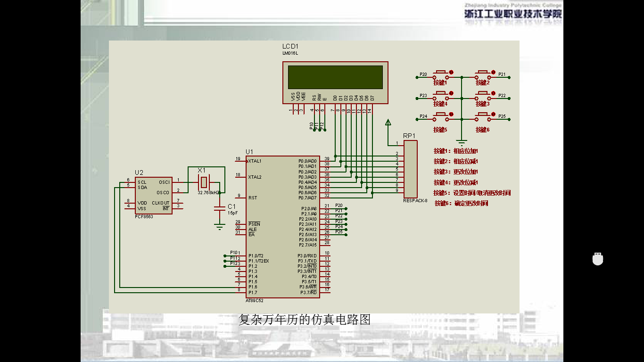
Task: Select the RESPACK-8 label
Action: click(x=415, y=200)
